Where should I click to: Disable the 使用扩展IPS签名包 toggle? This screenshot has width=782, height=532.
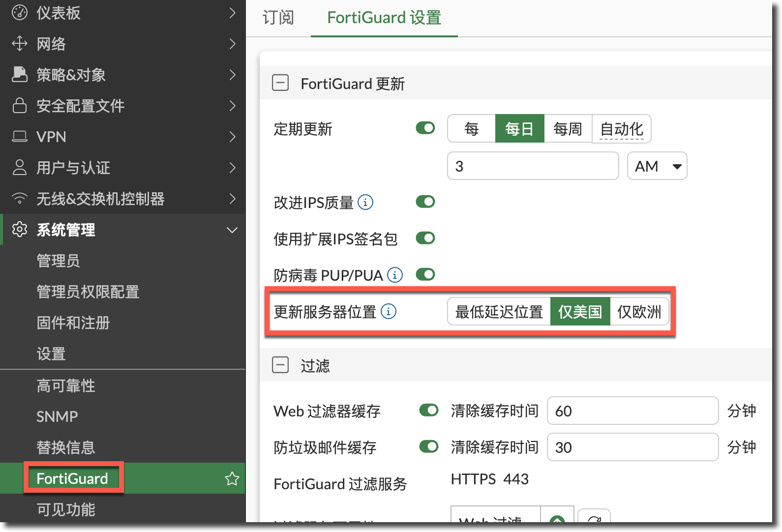(x=425, y=238)
